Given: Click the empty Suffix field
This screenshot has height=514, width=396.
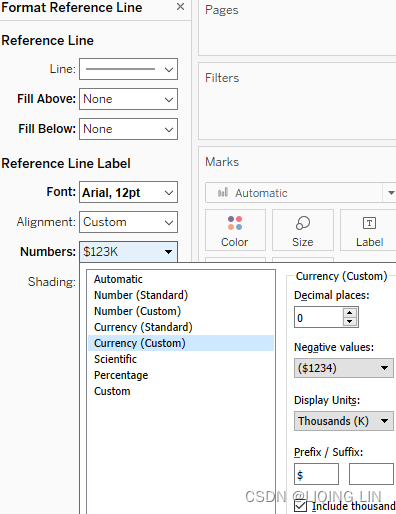Looking at the screenshot, I should [371, 474].
